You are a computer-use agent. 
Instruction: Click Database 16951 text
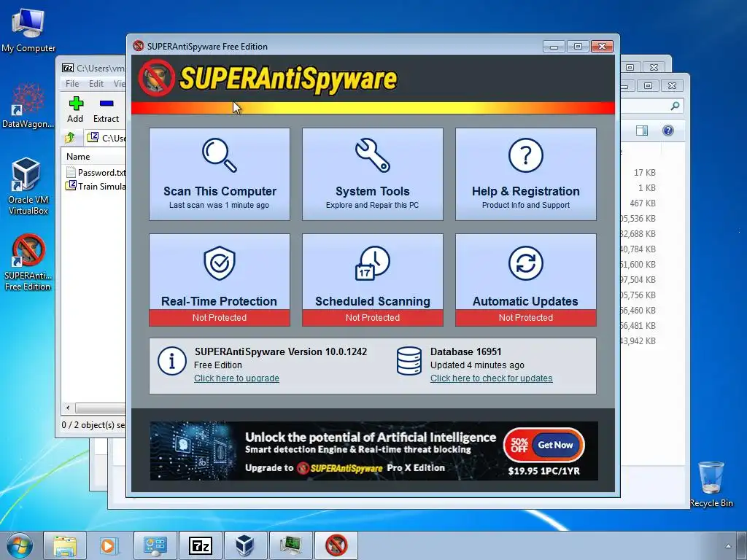click(465, 352)
